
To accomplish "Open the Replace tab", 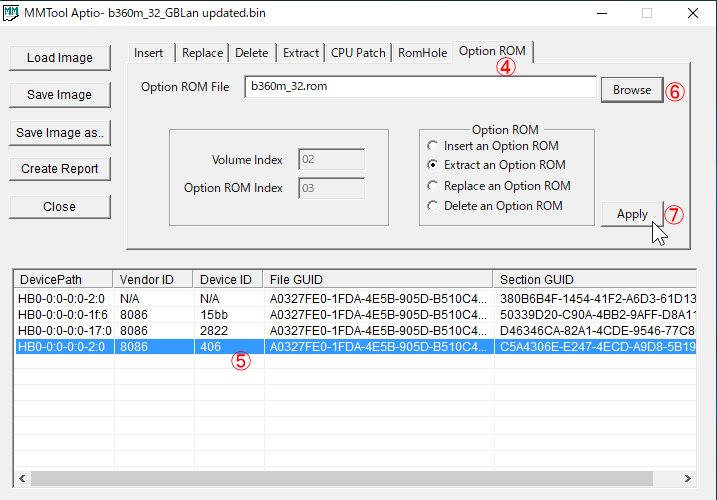I will tap(202, 53).
